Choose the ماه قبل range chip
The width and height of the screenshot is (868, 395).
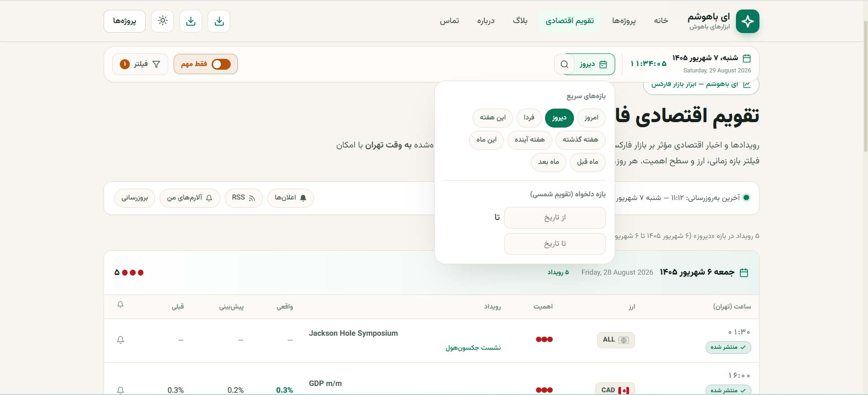(x=588, y=162)
